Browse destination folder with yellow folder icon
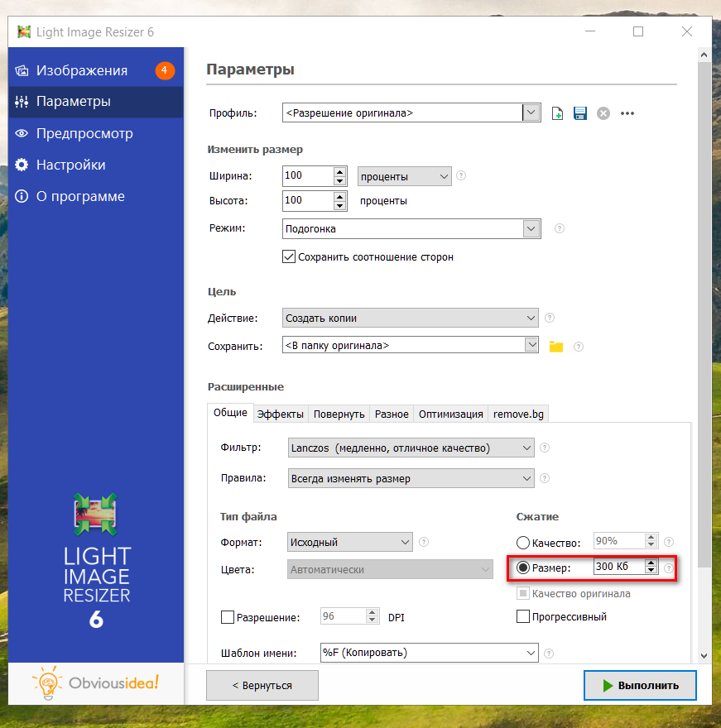Image resolution: width=721 pixels, height=728 pixels. [556, 347]
